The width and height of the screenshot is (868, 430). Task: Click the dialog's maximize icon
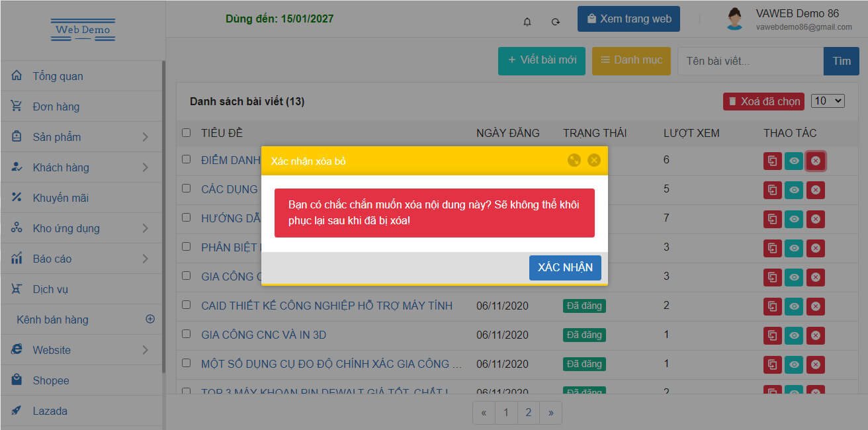(x=574, y=160)
